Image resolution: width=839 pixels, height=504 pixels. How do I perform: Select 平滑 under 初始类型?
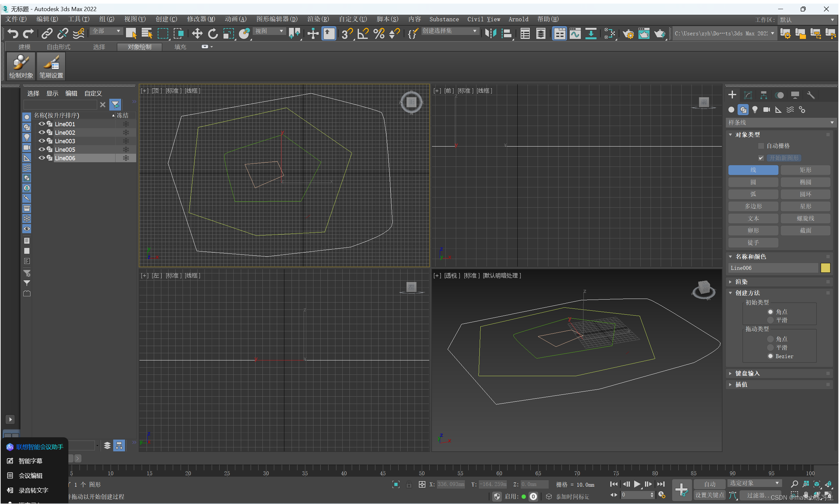coord(770,320)
